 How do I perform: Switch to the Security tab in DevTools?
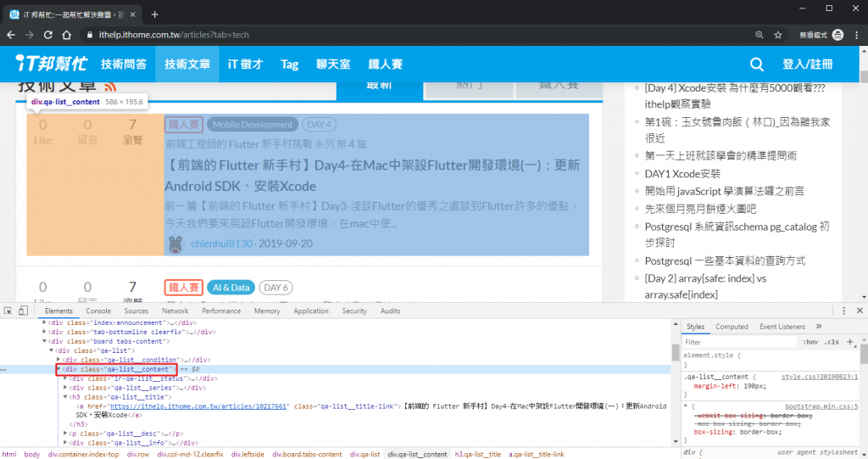tap(354, 311)
